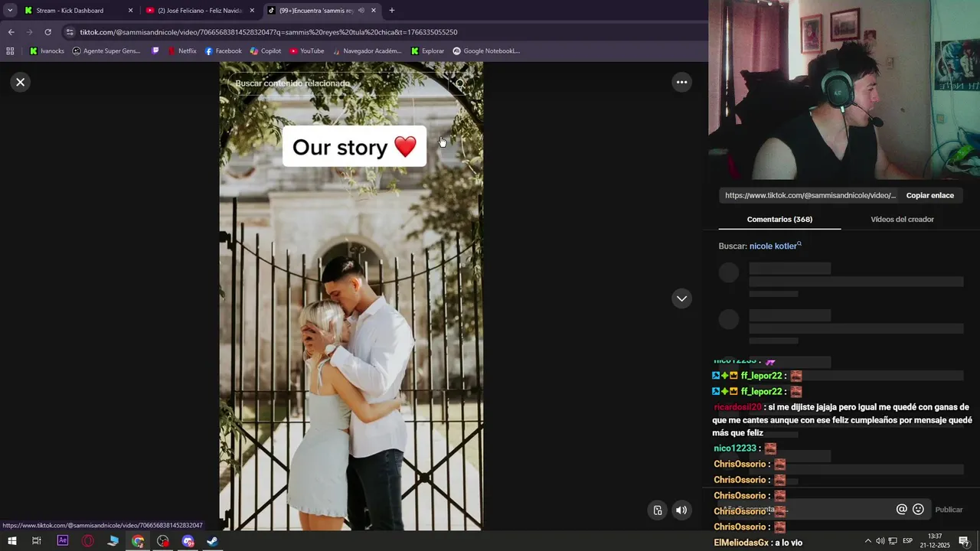Screen dimensions: 980x551
Task: Close the José Feliciano YouTube tab
Action: [252, 11]
